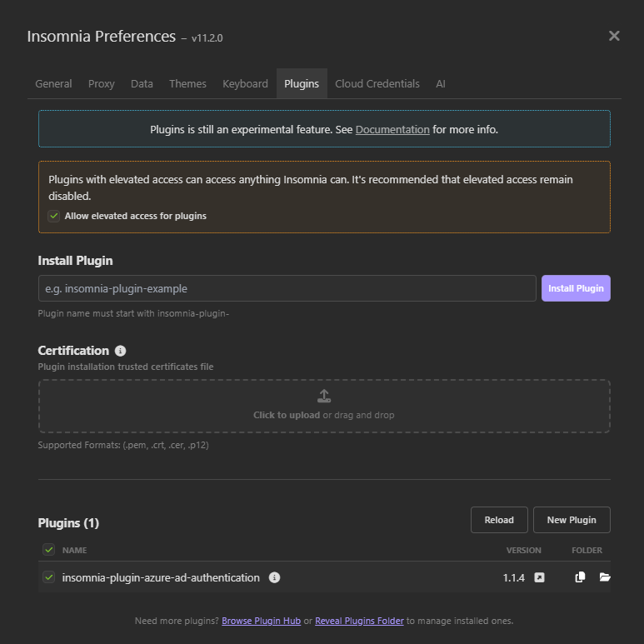This screenshot has width=644, height=644.
Task: Click the FOLDER column header
Action: [x=587, y=551]
